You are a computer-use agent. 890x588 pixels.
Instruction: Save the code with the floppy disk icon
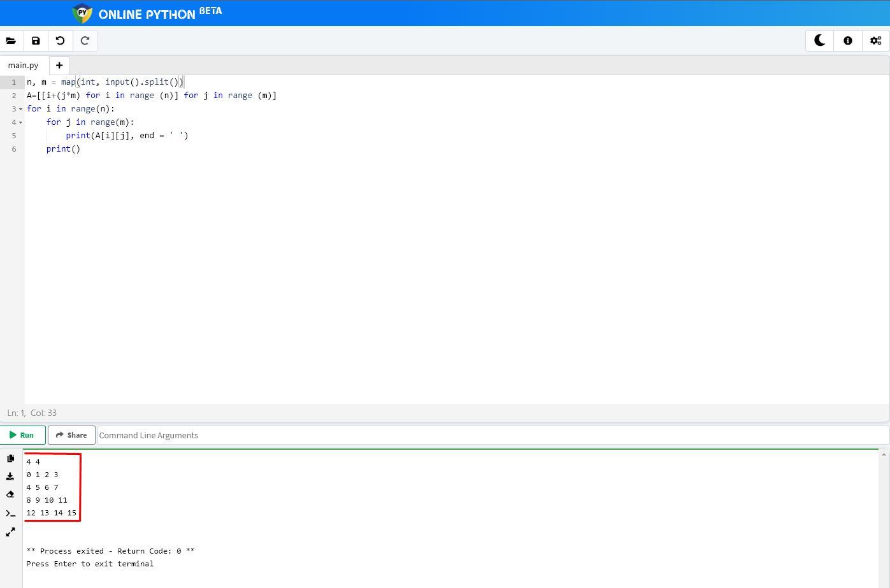[x=36, y=41]
